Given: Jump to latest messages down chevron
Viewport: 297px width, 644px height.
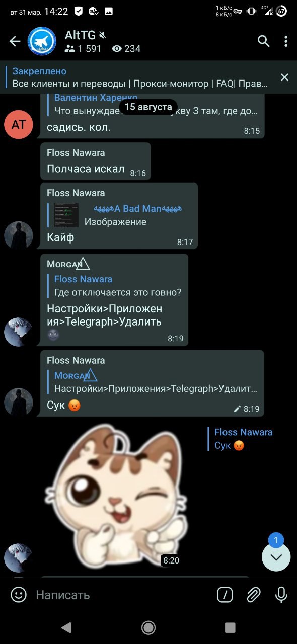Looking at the screenshot, I should coord(276,557).
